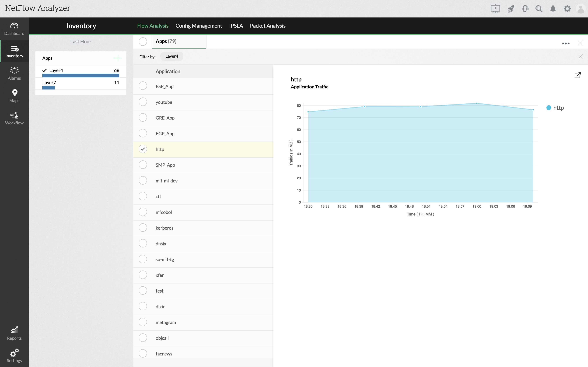The height and width of the screenshot is (367, 588).
Task: Deselect the http application checkbox
Action: pyautogui.click(x=143, y=149)
